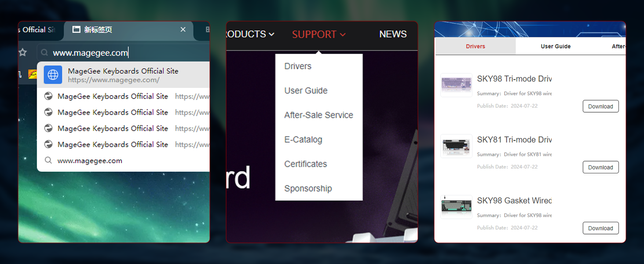The width and height of the screenshot is (644, 264).
Task: Open User Guide from Support menu
Action: pos(306,91)
